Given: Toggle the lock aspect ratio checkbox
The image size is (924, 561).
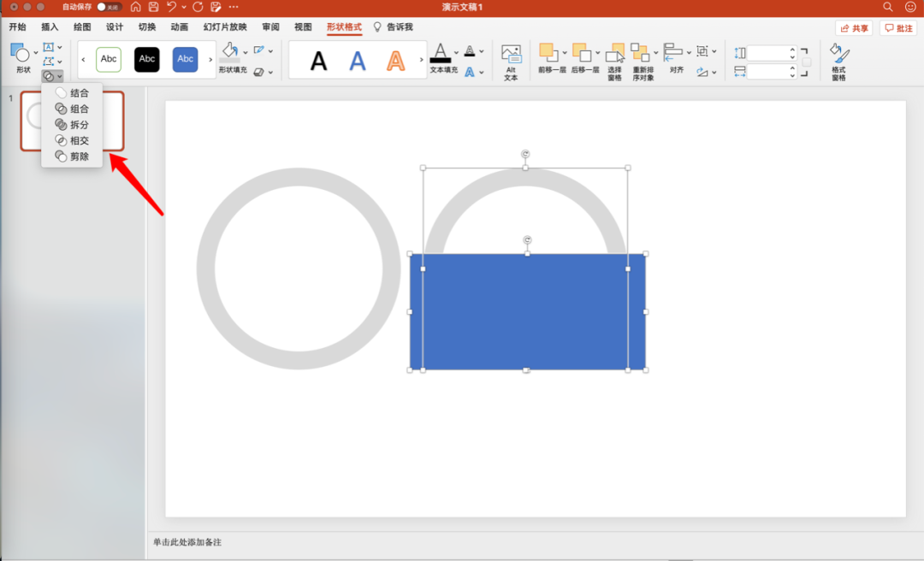Looking at the screenshot, I should 807,62.
